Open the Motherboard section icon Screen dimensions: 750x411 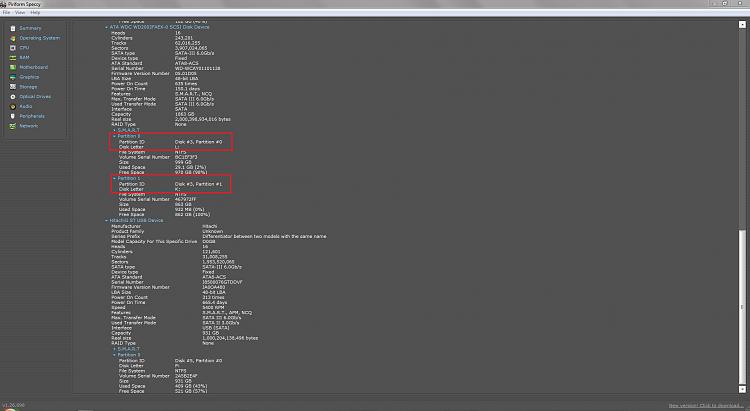coord(13,67)
